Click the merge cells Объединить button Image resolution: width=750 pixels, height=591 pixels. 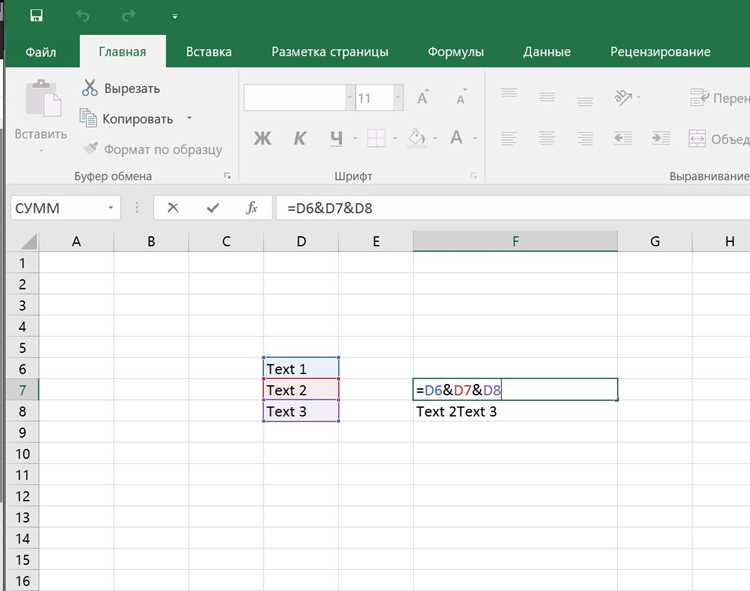coord(718,139)
